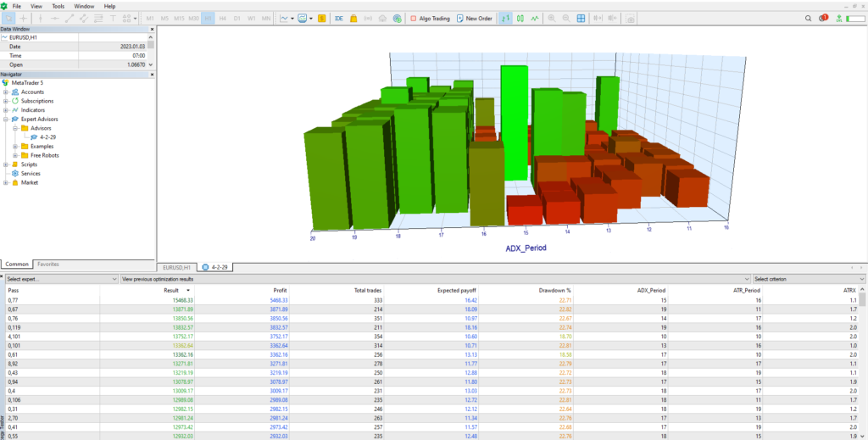Screen dimensions: 868x440
Task: Switch to the Favorites tab
Action: pyautogui.click(x=47, y=265)
